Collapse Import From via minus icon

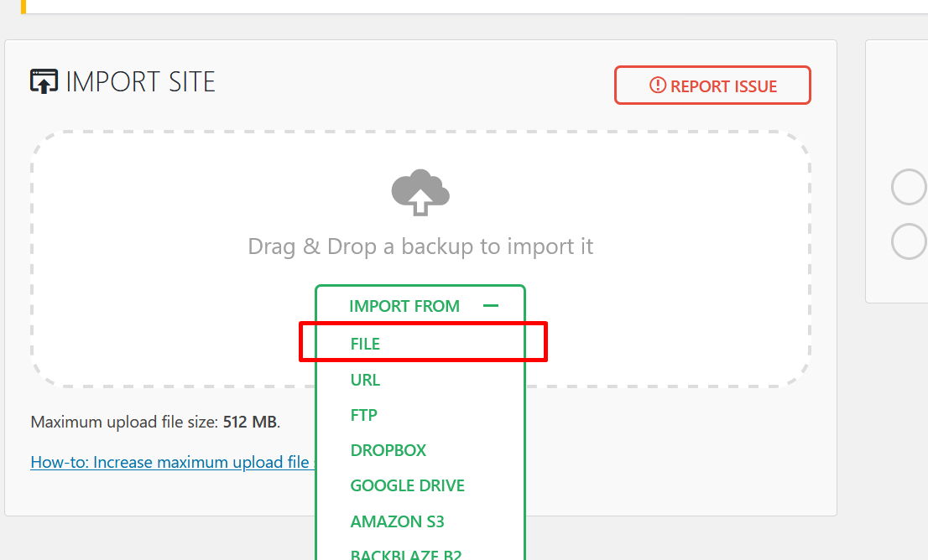491,306
